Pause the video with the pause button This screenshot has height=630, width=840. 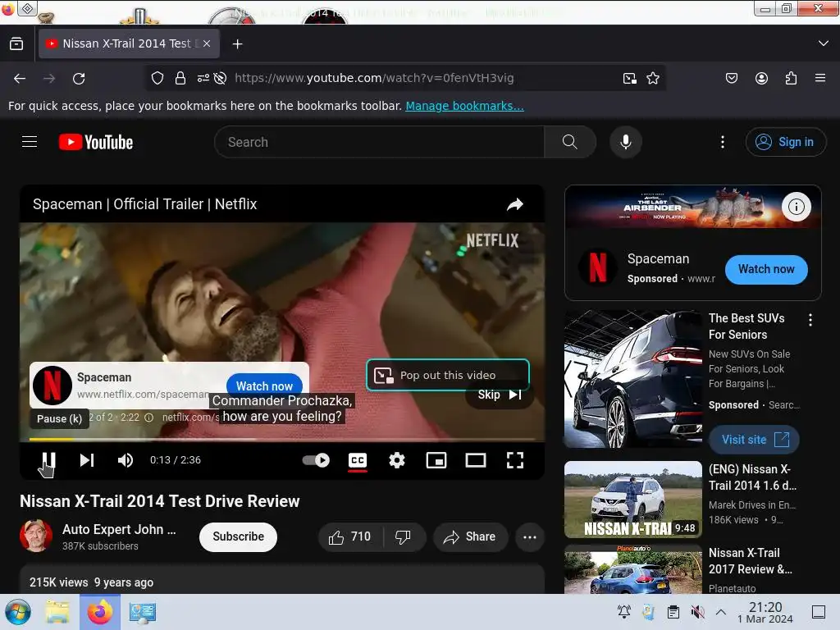tap(48, 460)
